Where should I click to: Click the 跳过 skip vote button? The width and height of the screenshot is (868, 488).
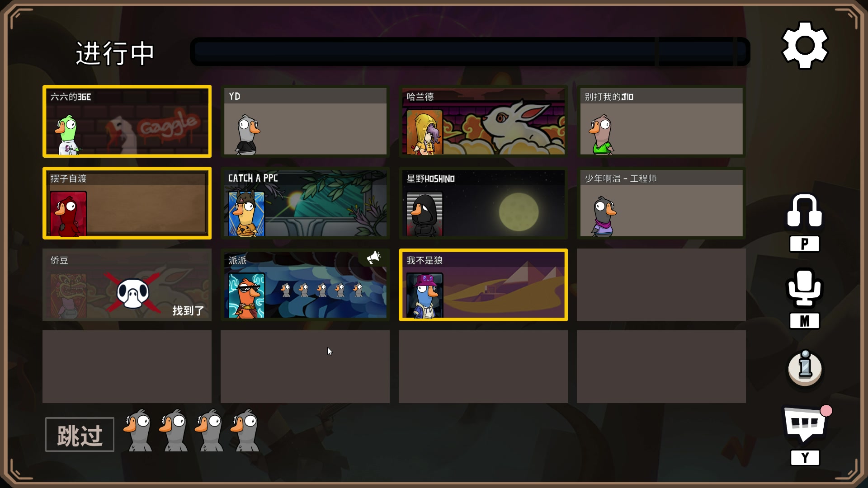(80, 435)
